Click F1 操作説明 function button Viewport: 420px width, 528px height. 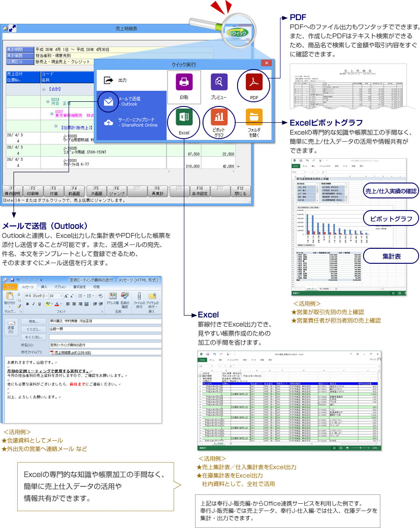click(x=12, y=191)
